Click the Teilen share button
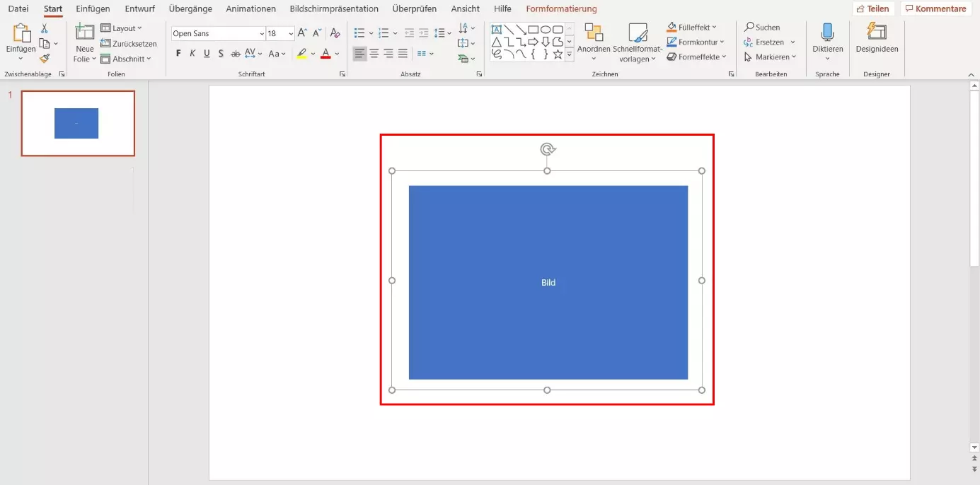The width and height of the screenshot is (980, 485). [x=873, y=9]
